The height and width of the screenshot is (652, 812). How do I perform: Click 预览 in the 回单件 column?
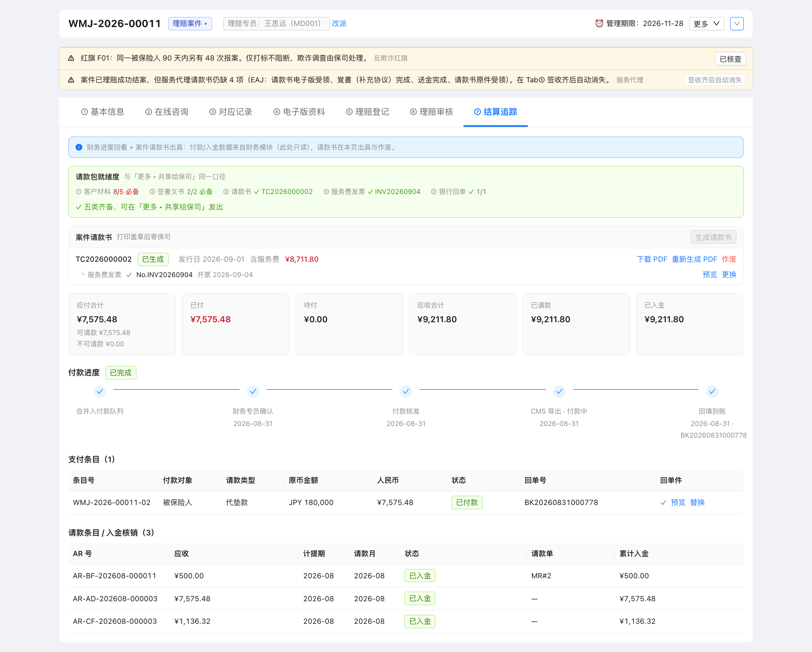(x=678, y=502)
